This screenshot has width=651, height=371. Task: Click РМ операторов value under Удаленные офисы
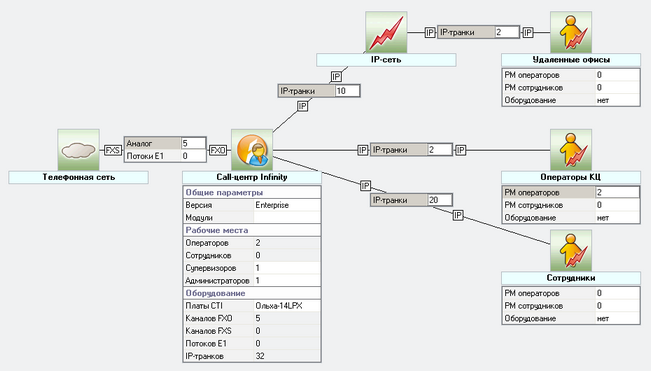pos(617,75)
